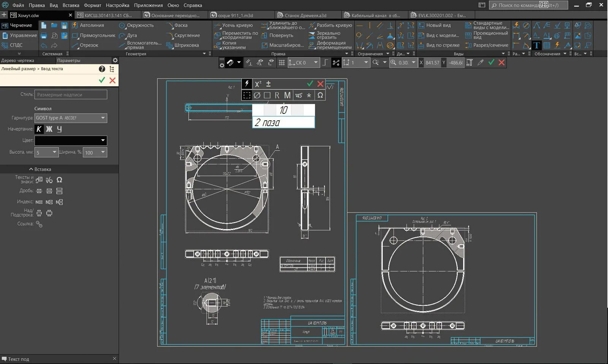Insert Ссылка link icon in Вставка section
Viewport: 608px width, 364px height.
point(39,224)
